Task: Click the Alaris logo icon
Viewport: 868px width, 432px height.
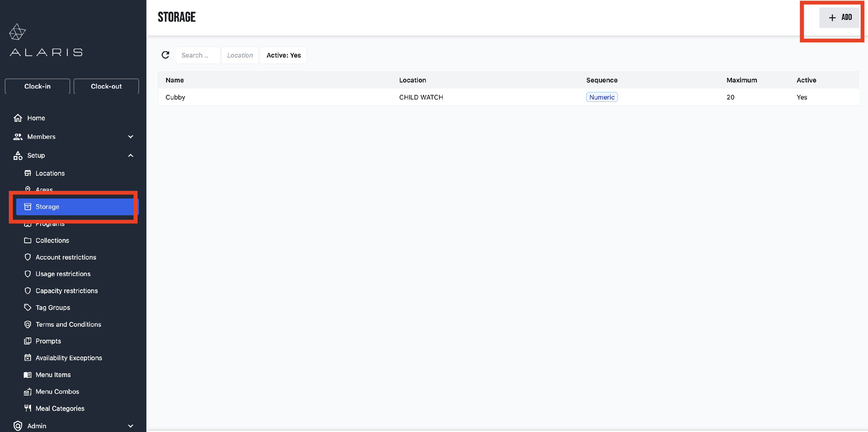Action: coord(17,32)
